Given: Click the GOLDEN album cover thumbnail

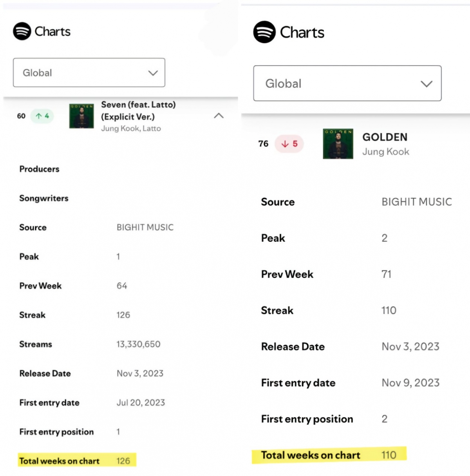Looking at the screenshot, I should (338, 144).
